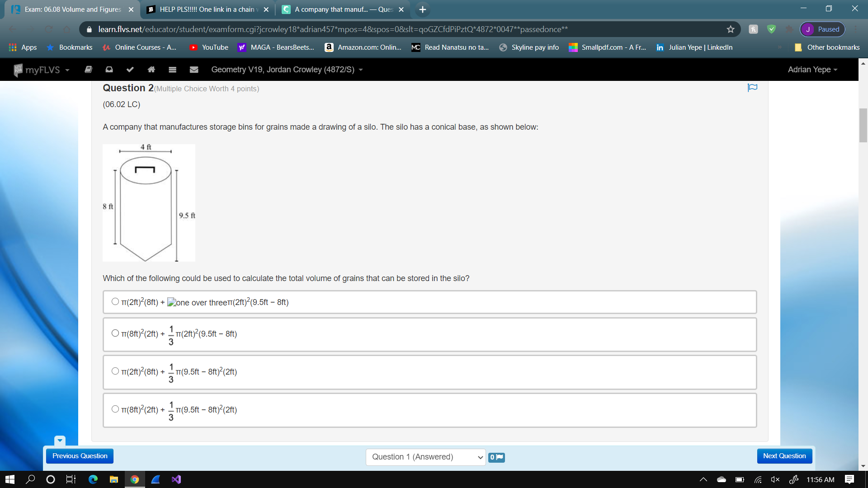Open Online Courses bookmark
The image size is (868, 488).
coord(139,47)
